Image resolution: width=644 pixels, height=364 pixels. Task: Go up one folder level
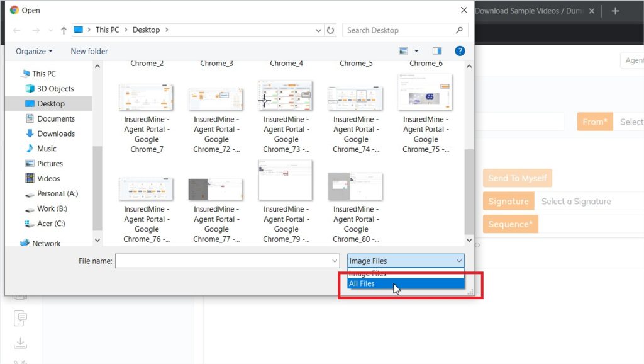tap(64, 30)
